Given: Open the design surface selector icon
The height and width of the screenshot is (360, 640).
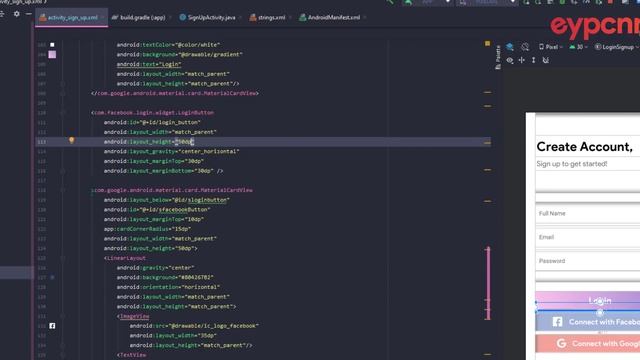Looking at the screenshot, I should pos(510,47).
